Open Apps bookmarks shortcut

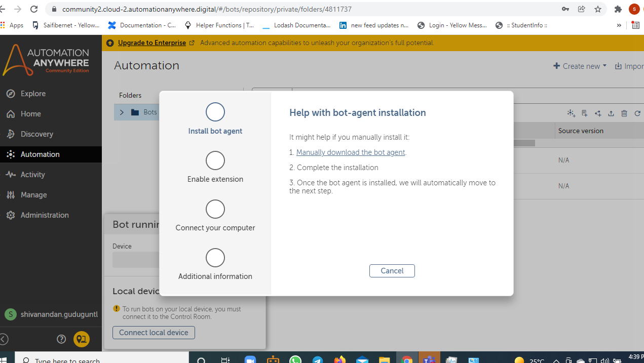pyautogui.click(x=13, y=25)
